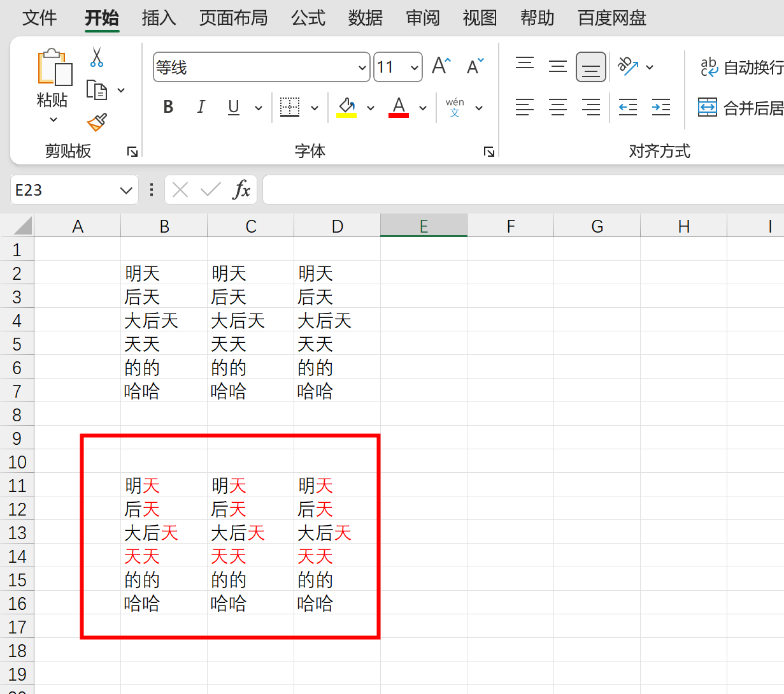The image size is (784, 694).
Task: Open the 文件 menu tab
Action: pos(39,18)
